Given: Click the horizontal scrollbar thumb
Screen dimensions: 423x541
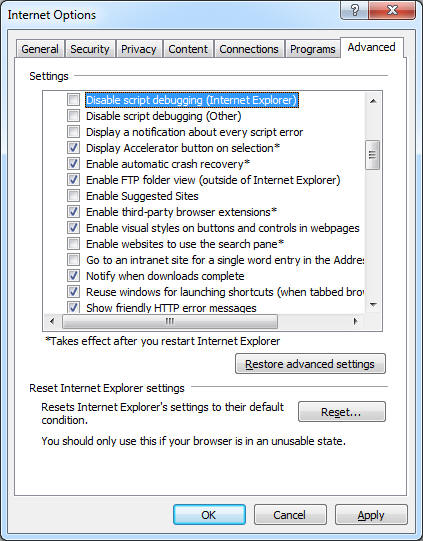Looking at the screenshot, I should pyautogui.click(x=170, y=321).
